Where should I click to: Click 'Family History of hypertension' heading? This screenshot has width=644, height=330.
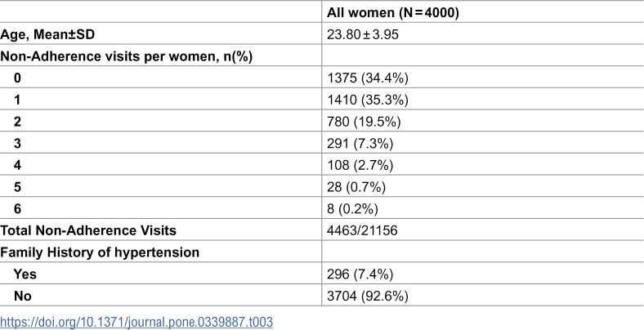[x=100, y=252]
